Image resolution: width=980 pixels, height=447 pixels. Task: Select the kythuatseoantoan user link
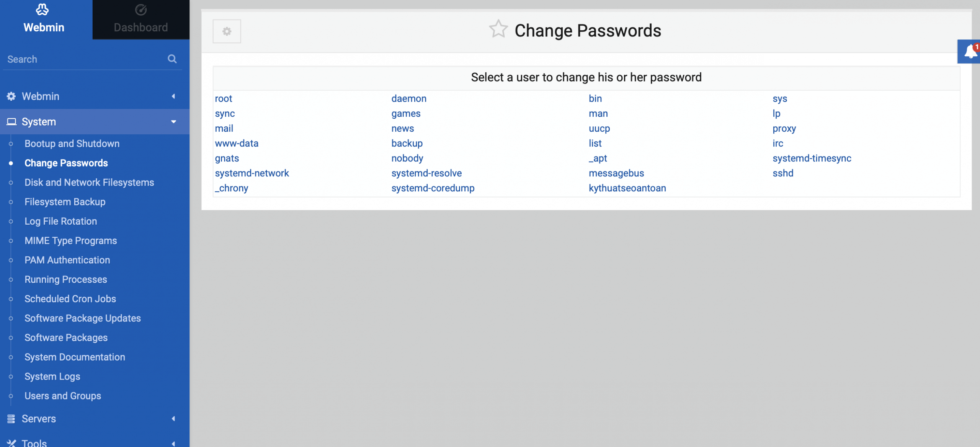(x=627, y=188)
